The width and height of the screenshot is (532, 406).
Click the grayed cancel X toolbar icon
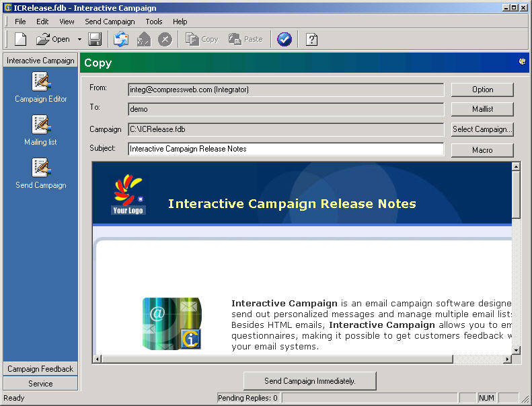pos(165,40)
